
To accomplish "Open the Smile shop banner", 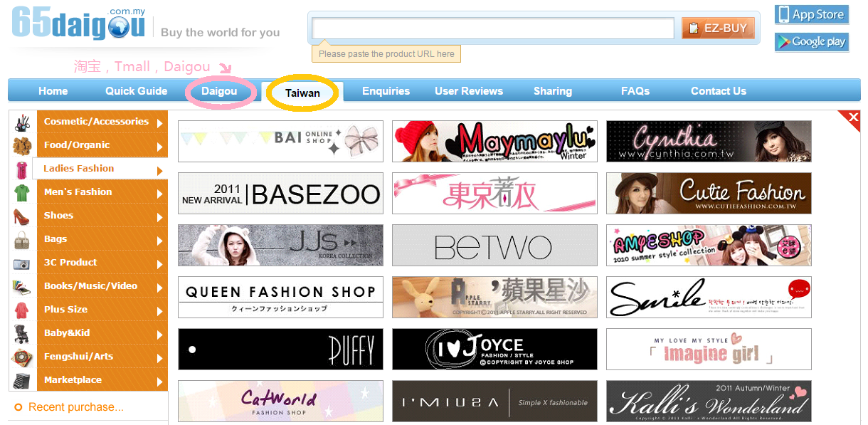I will click(709, 297).
